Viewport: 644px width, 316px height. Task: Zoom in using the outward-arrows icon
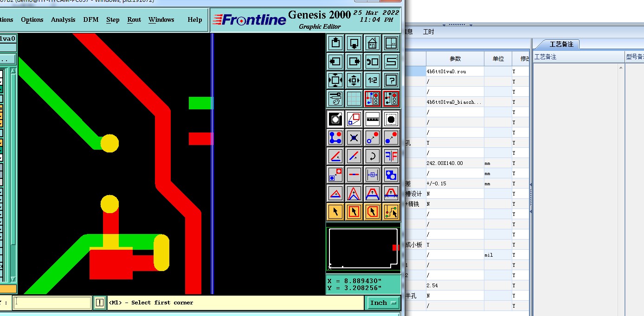(x=335, y=80)
